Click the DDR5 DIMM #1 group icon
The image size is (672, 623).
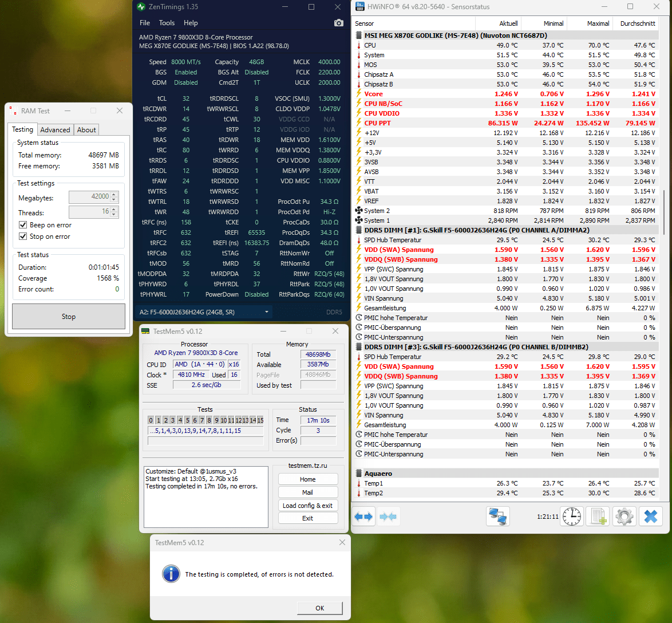tap(359, 230)
